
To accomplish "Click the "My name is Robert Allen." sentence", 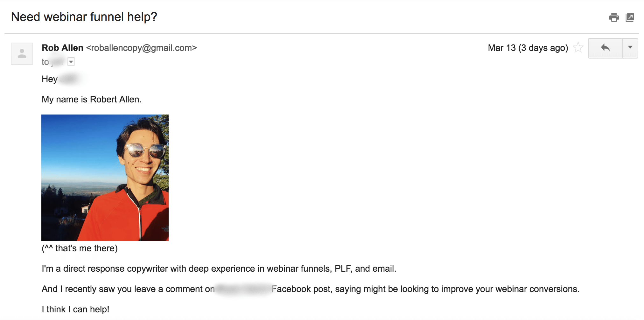I will click(91, 99).
